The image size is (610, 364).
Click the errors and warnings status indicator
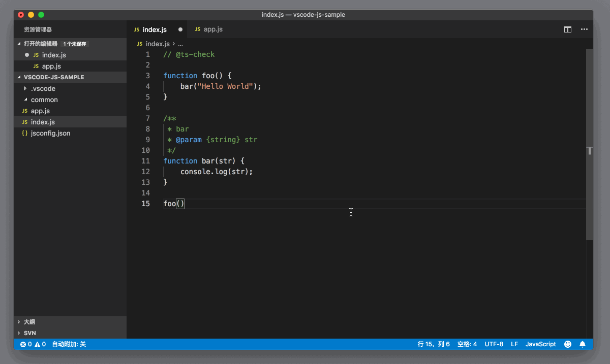click(x=32, y=344)
